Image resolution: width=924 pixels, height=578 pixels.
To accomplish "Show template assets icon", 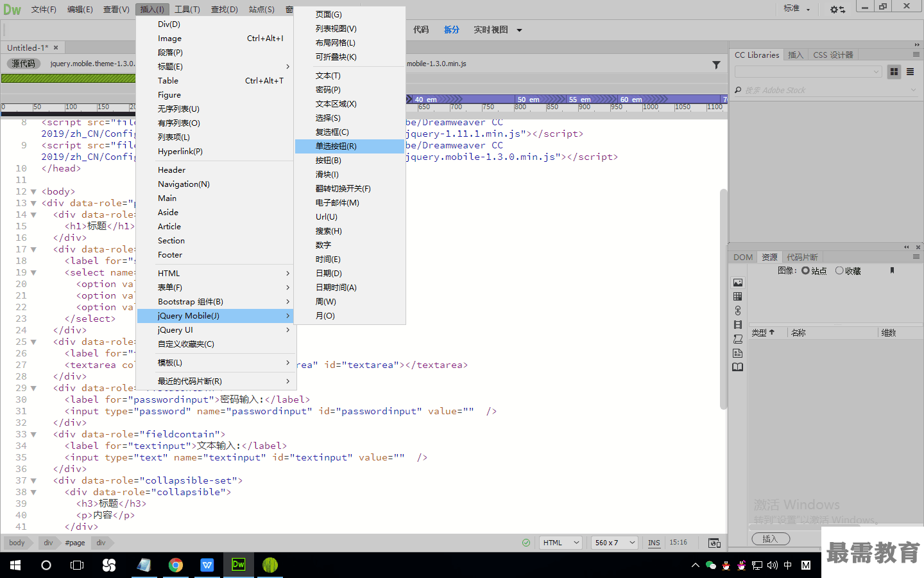I will pyautogui.click(x=738, y=353).
